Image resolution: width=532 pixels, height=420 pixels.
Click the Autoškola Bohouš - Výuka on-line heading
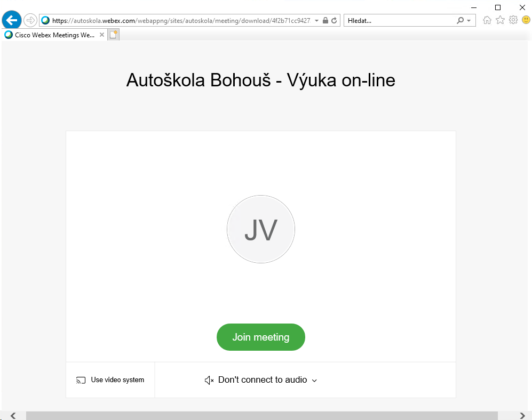pos(261,80)
